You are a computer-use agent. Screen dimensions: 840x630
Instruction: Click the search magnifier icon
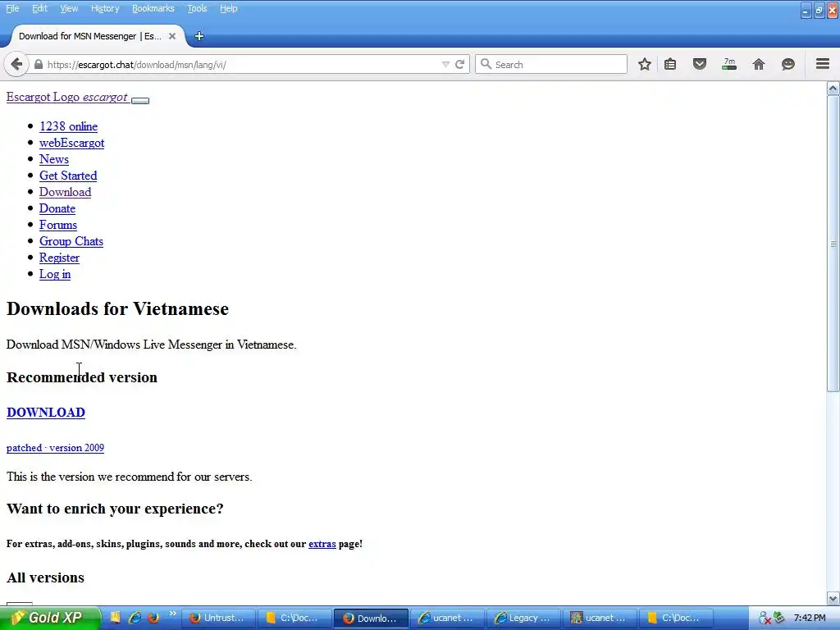pyautogui.click(x=486, y=64)
